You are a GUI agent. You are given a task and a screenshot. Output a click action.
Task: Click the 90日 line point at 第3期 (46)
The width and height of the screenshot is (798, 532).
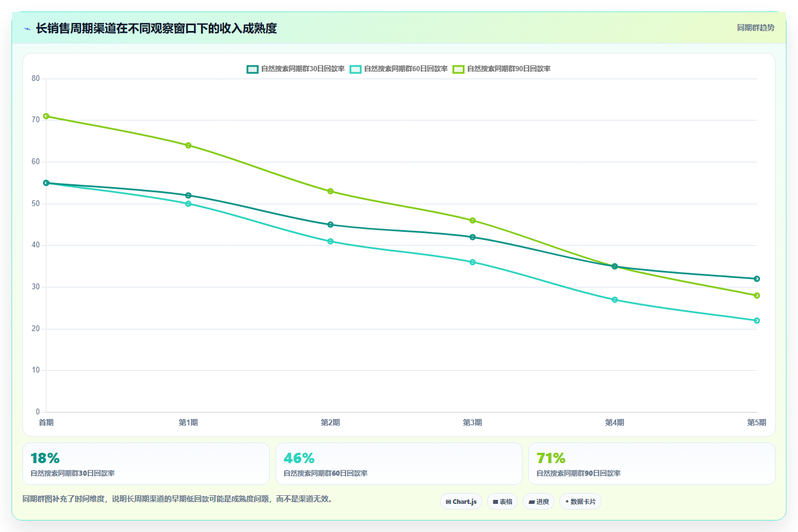coord(472,220)
